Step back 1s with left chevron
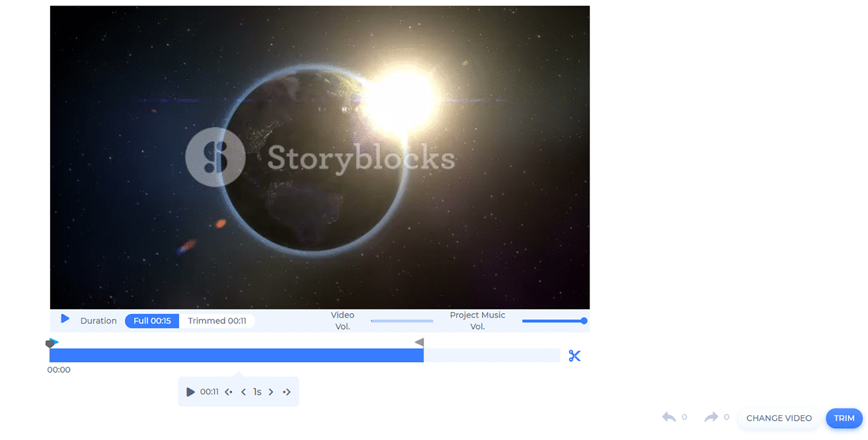The width and height of the screenshot is (868, 440). (x=243, y=392)
